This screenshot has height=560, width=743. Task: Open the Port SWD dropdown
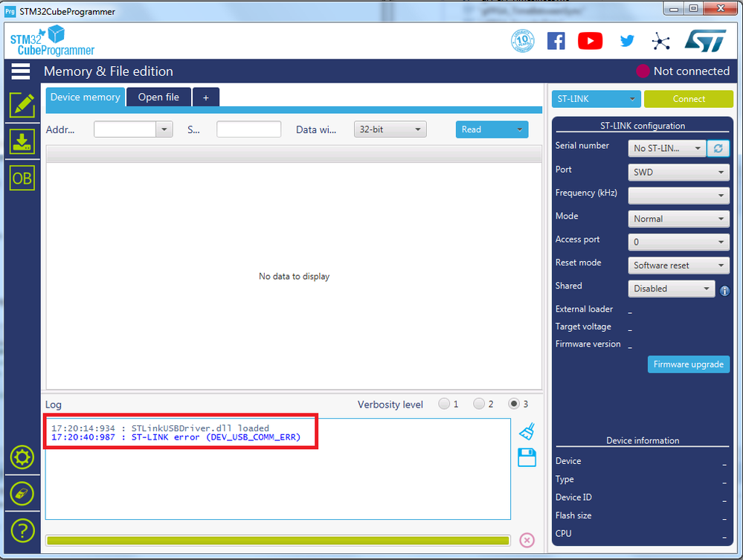(x=678, y=172)
